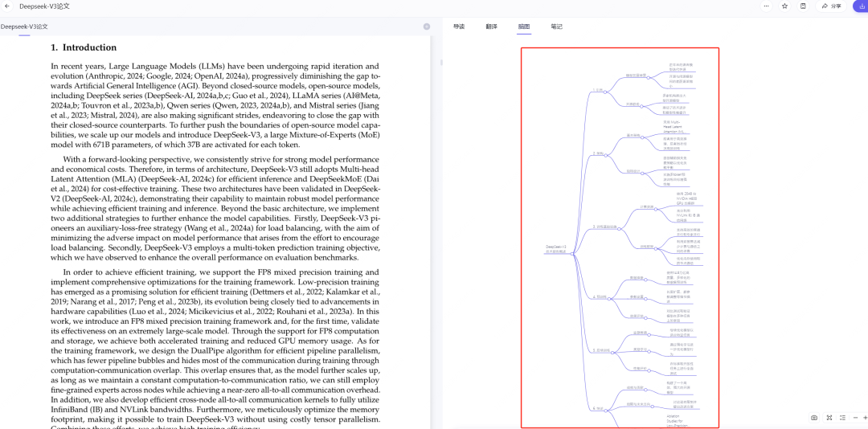This screenshot has height=429, width=868.
Task: Open the 'Dettmers et al., 2022' citation
Action: click(289, 291)
